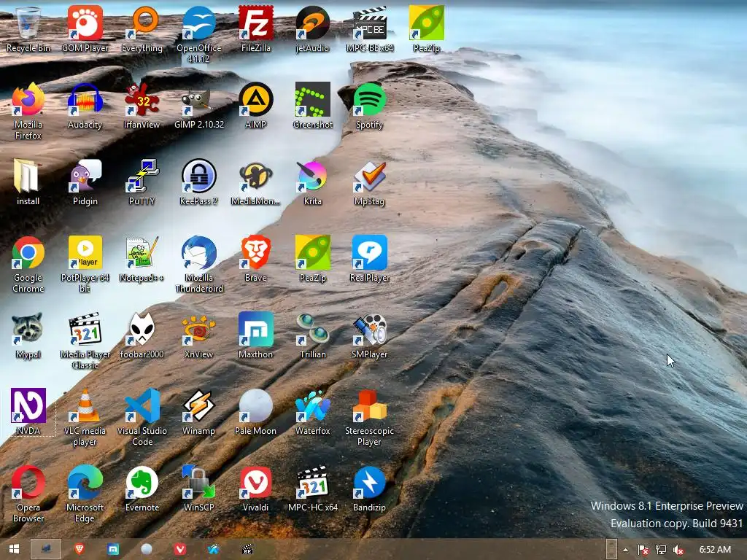
Task: Select the Stereoscopic Player shortcut
Action: tap(370, 418)
